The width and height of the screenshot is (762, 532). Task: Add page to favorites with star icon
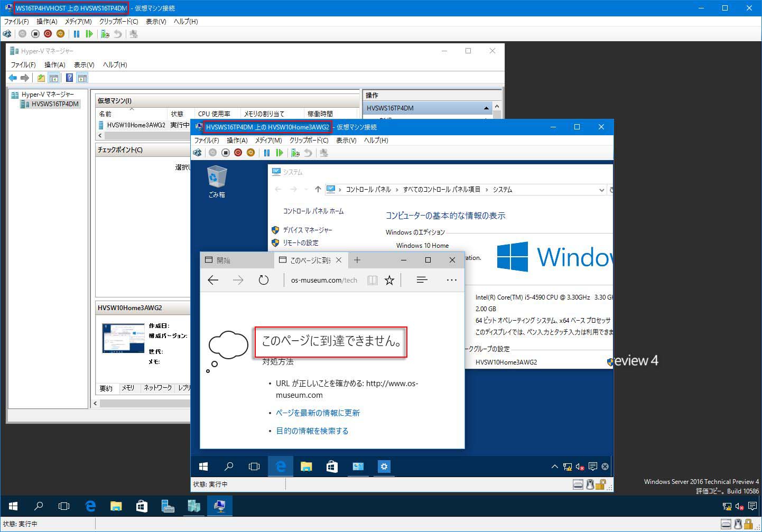(389, 281)
